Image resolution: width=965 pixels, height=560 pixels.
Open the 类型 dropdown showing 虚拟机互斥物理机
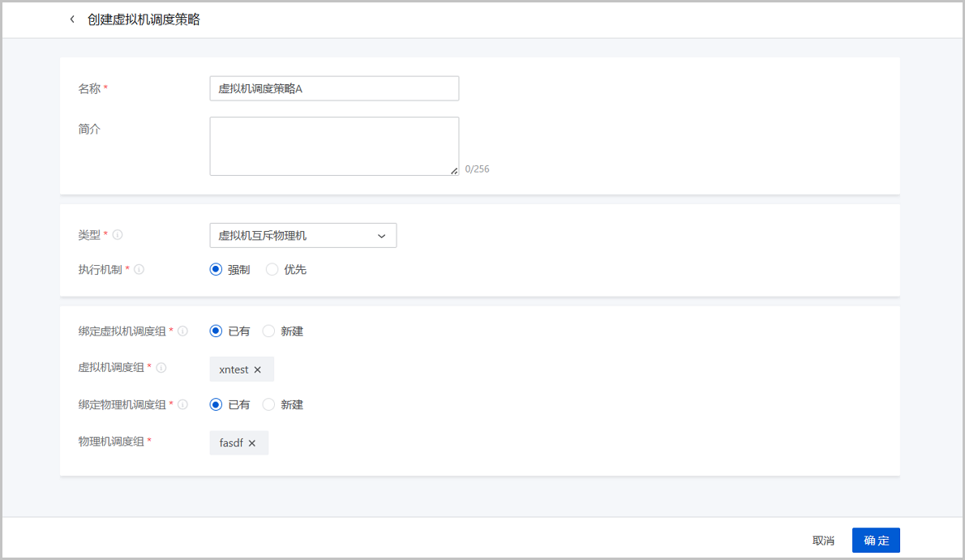pyautogui.click(x=302, y=236)
